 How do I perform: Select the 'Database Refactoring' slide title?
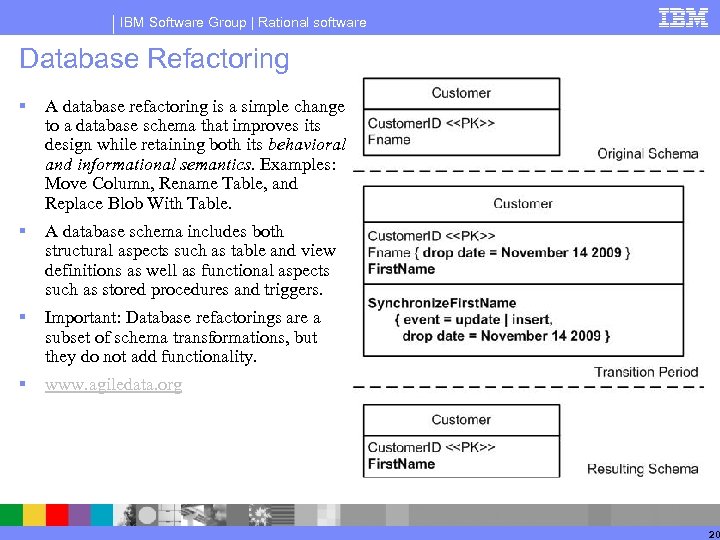(154, 59)
